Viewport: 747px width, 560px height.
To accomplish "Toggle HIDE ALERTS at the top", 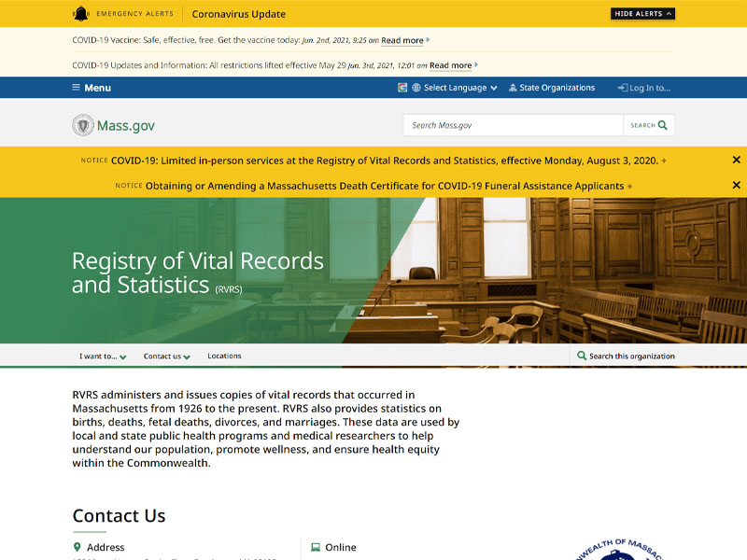I will 642,13.
